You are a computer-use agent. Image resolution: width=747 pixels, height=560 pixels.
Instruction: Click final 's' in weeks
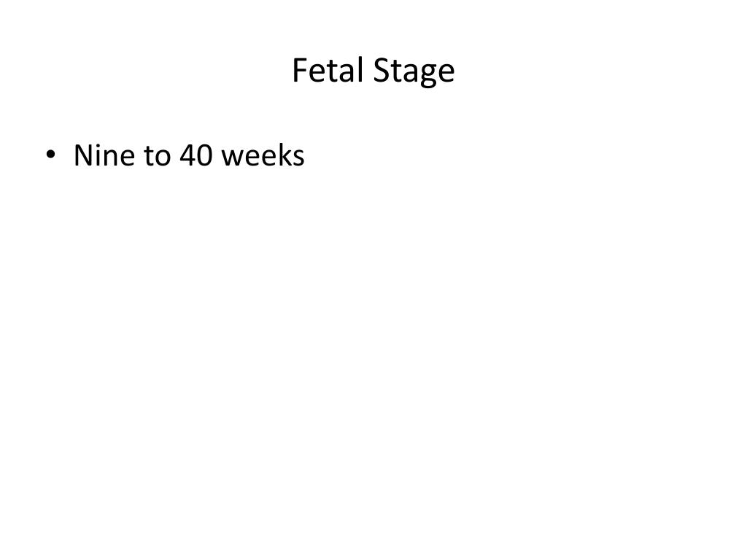299,158
